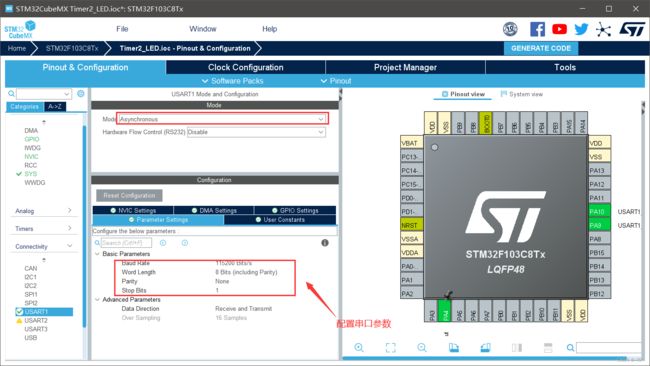Click the Reset Configuration button
The image size is (650, 366).
(x=129, y=195)
